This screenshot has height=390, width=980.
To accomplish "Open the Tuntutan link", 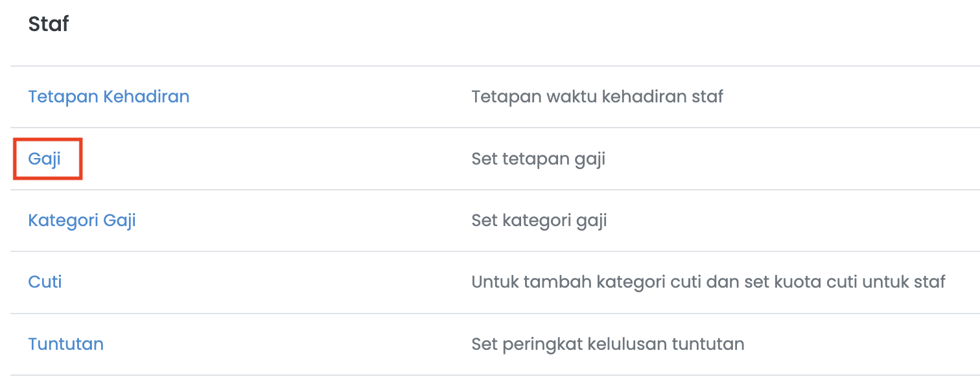I will pos(66,343).
